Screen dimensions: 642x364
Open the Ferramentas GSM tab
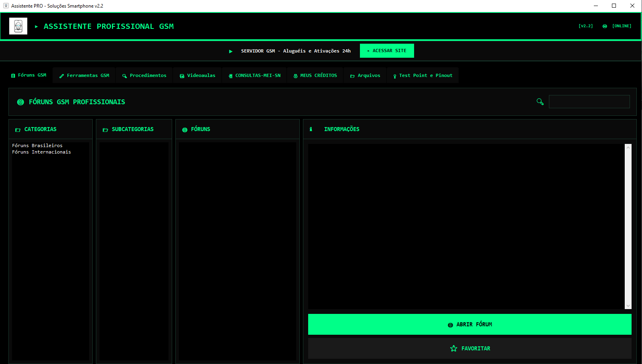(84, 75)
